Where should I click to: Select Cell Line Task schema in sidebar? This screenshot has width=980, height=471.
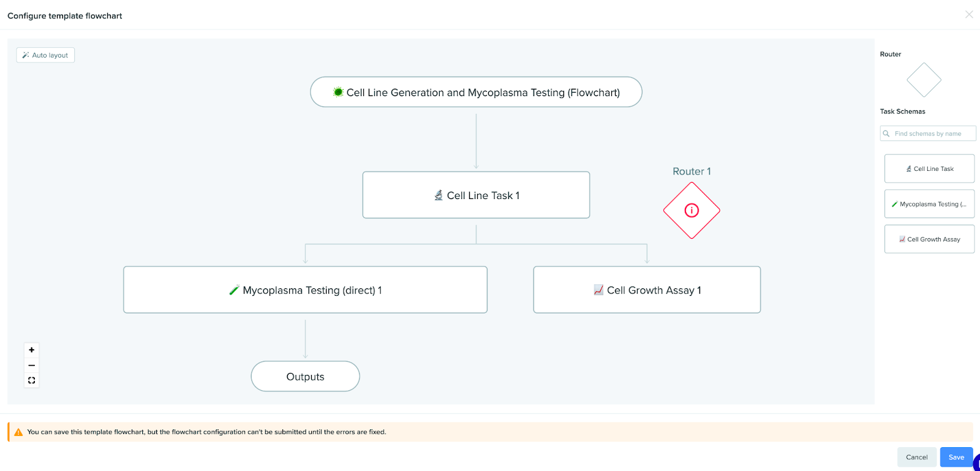(x=929, y=168)
